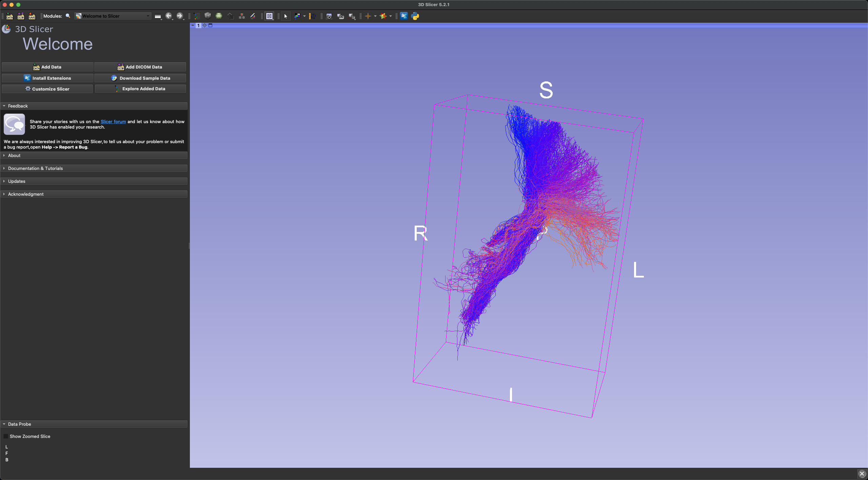Pin the 3D view controller pushpin
868x480 pixels.
click(x=193, y=25)
